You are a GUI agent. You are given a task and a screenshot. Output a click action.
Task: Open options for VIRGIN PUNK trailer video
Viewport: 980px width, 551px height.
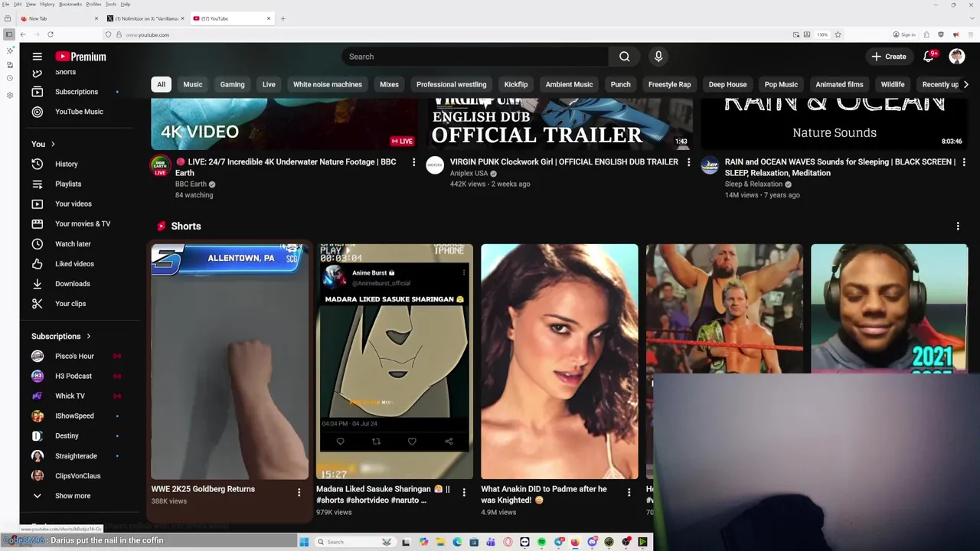(x=688, y=162)
